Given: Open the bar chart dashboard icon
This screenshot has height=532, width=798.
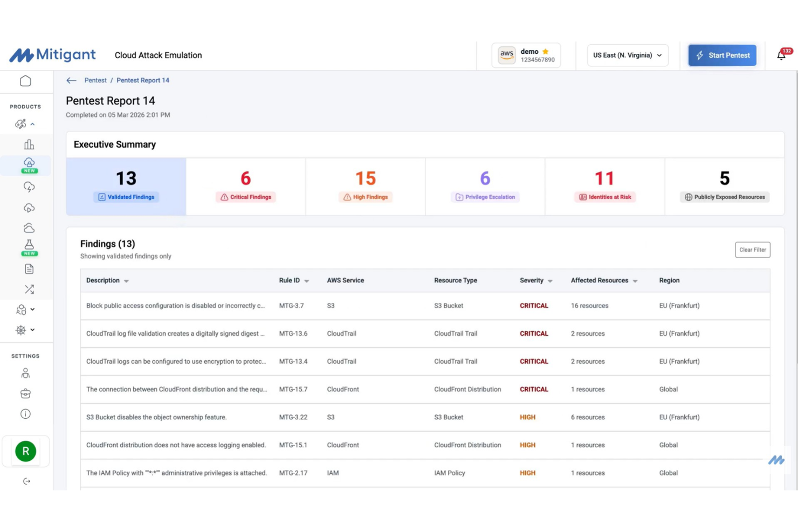Looking at the screenshot, I should point(29,144).
